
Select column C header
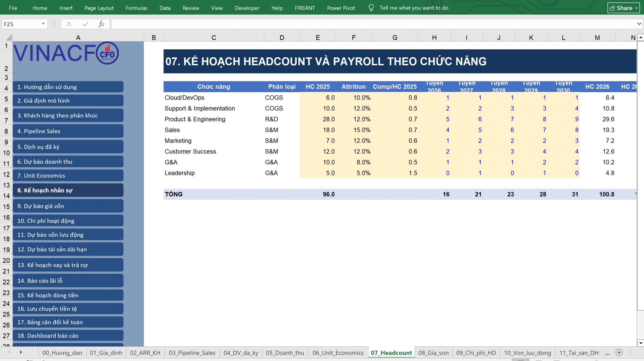point(214,38)
